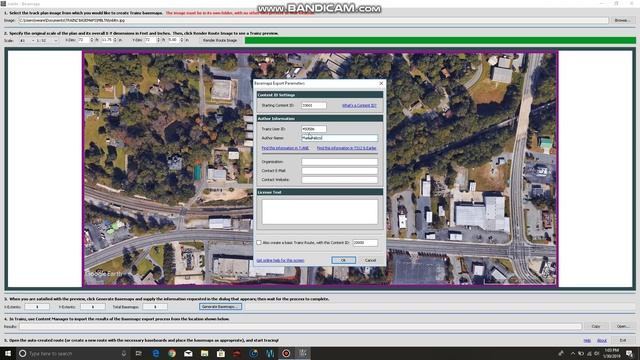
Task: Show hidden system tray icons
Action: coord(573,353)
